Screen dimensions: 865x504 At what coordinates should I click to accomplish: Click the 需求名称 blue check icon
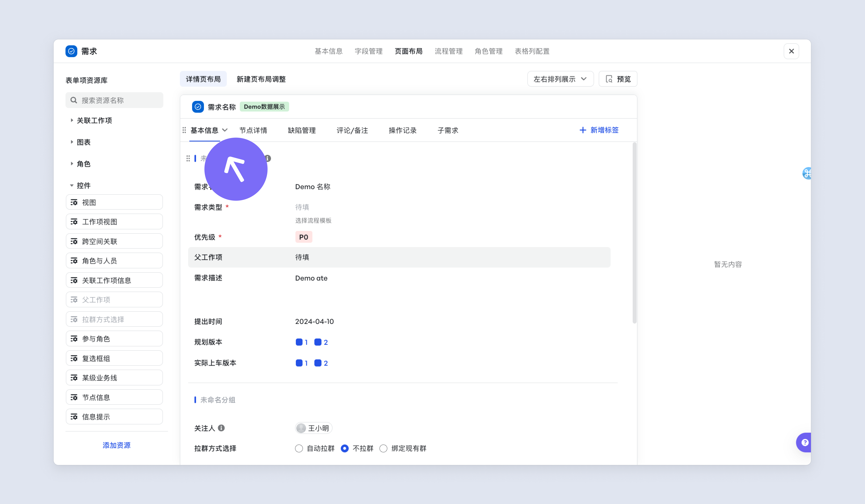198,107
